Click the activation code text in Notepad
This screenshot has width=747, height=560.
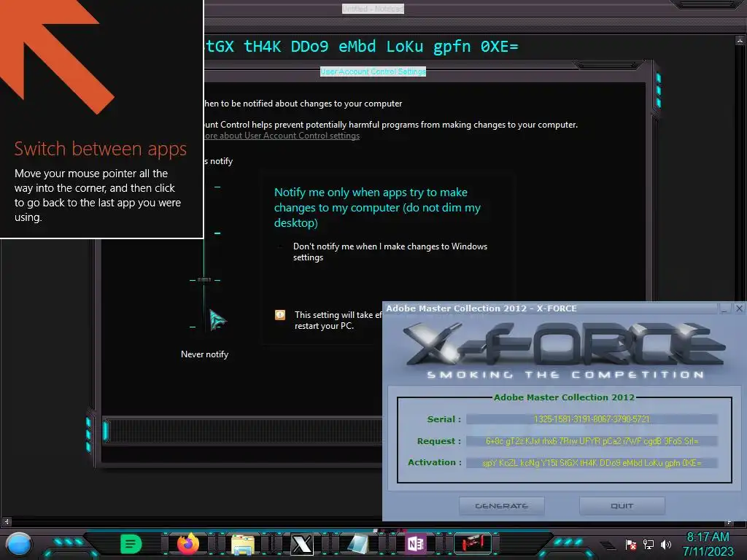pyautogui.click(x=362, y=47)
